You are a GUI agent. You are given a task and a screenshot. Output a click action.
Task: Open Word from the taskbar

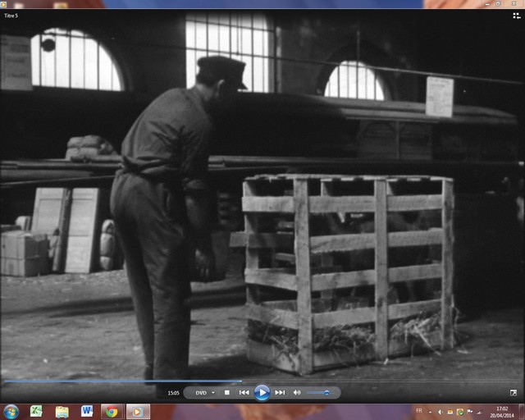tap(86, 411)
